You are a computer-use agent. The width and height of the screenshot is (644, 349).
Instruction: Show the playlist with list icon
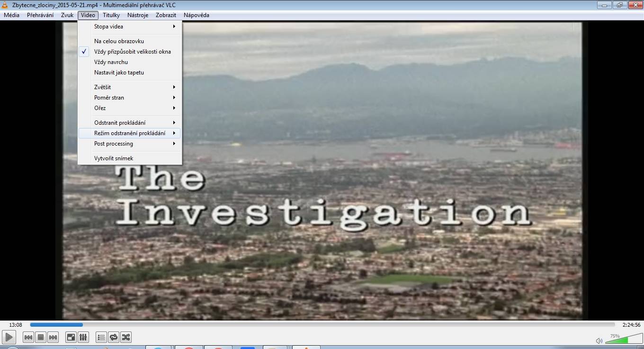[x=101, y=337]
